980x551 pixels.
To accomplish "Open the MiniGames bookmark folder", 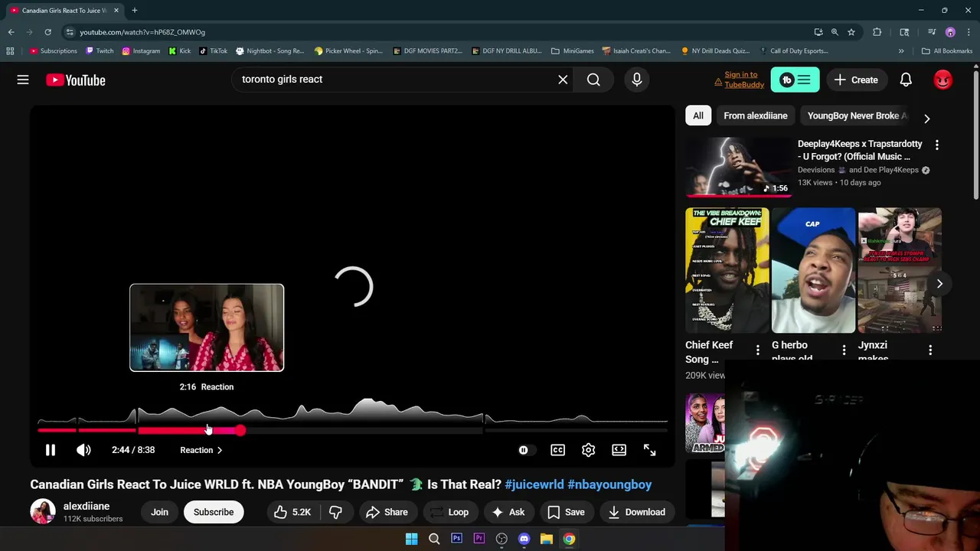I will point(573,51).
